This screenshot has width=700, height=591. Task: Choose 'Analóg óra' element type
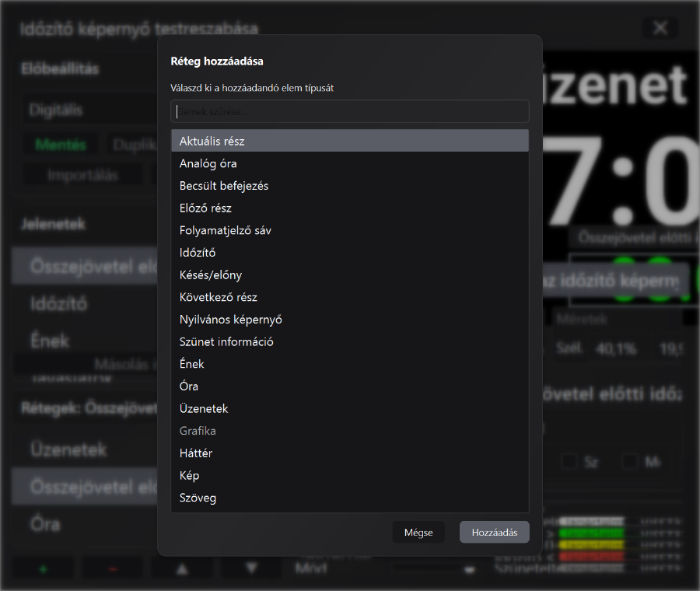click(350, 163)
